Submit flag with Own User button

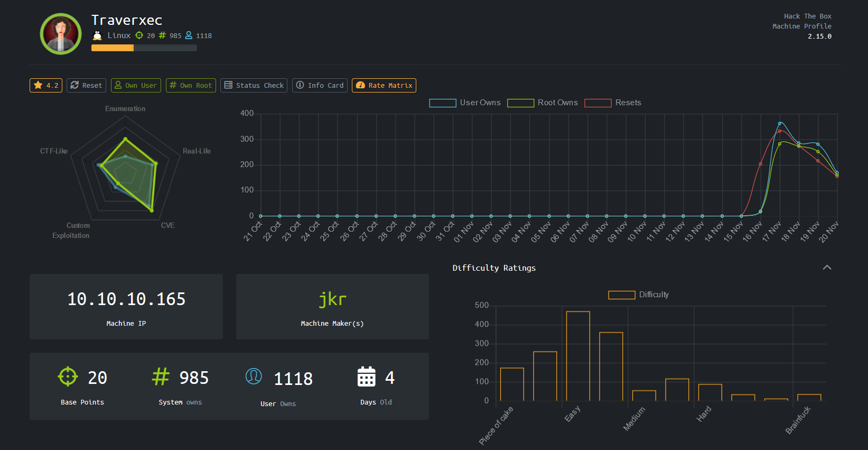coord(136,85)
